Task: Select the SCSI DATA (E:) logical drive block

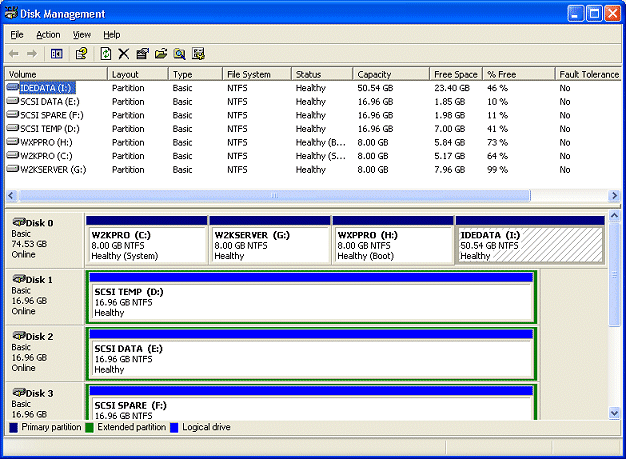Action: click(x=311, y=353)
